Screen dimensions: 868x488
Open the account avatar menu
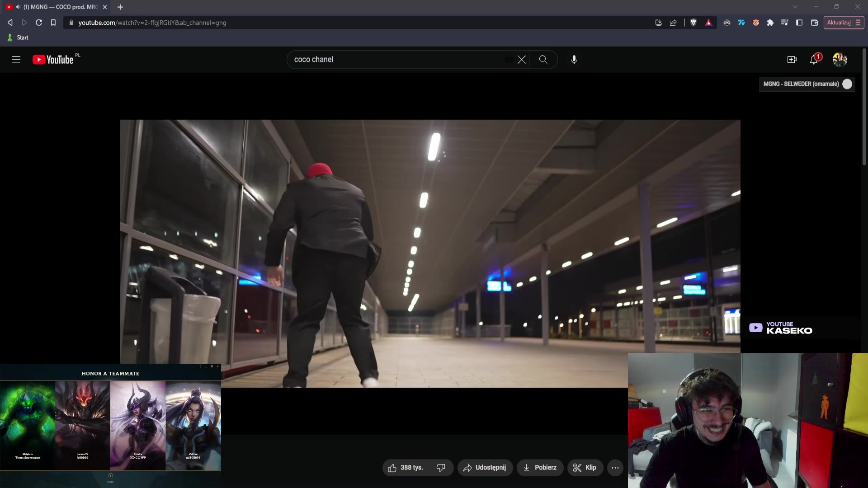pyautogui.click(x=840, y=60)
